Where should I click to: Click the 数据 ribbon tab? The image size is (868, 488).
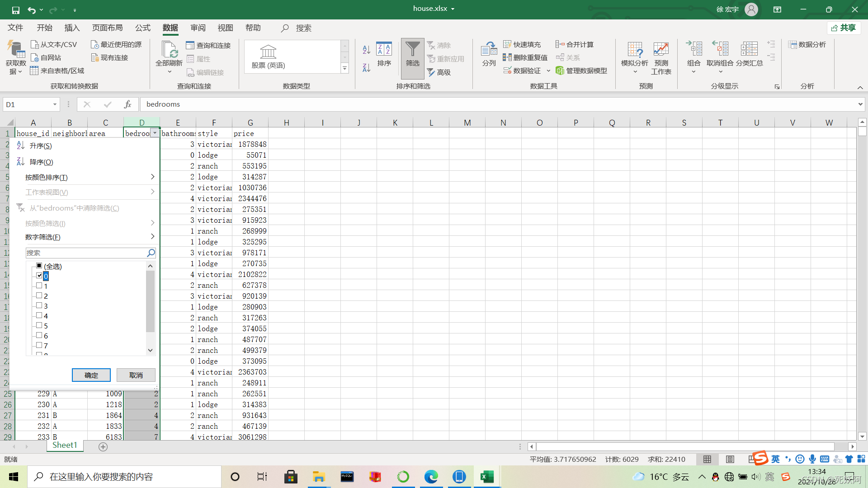click(170, 28)
